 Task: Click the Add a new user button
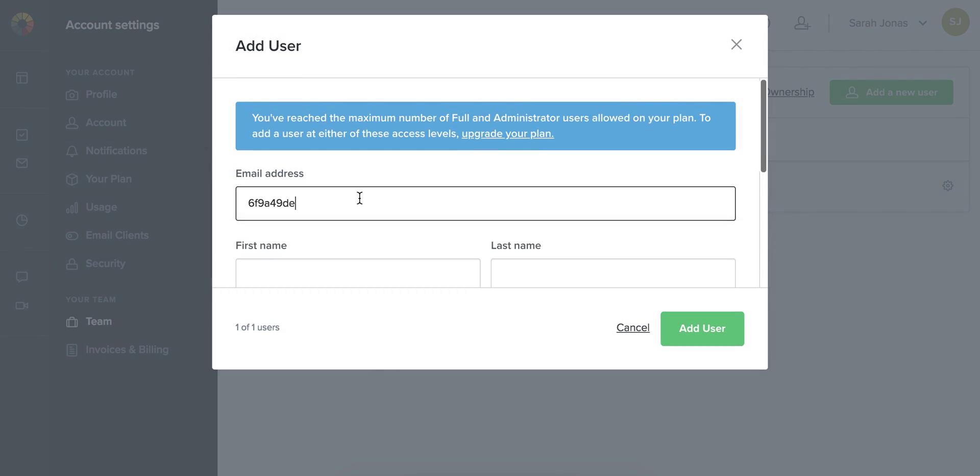point(891,92)
